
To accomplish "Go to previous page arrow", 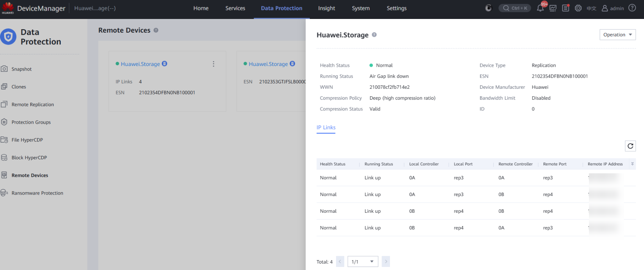I will tap(340, 262).
